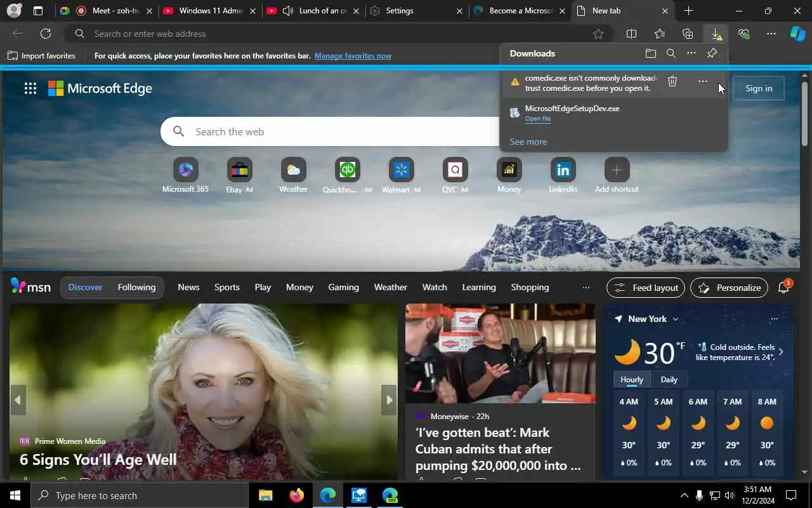Open weather card options ellipsis
The width and height of the screenshot is (812, 508).
(x=774, y=319)
